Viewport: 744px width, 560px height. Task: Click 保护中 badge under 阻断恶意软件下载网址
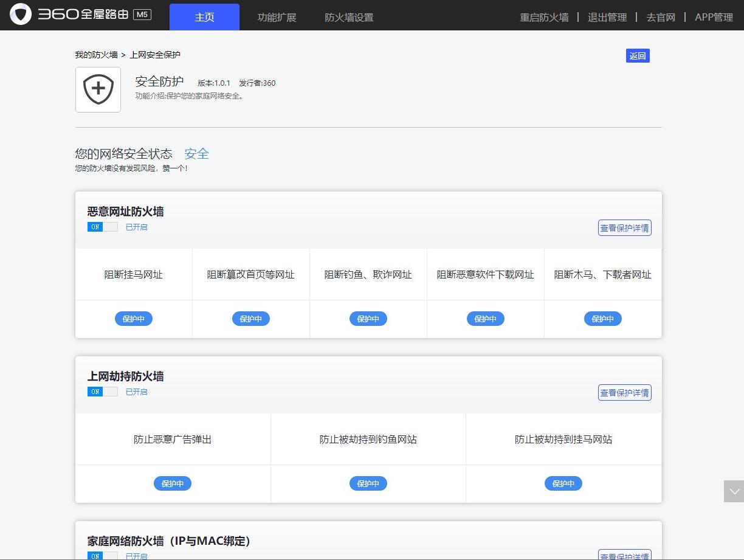point(485,318)
